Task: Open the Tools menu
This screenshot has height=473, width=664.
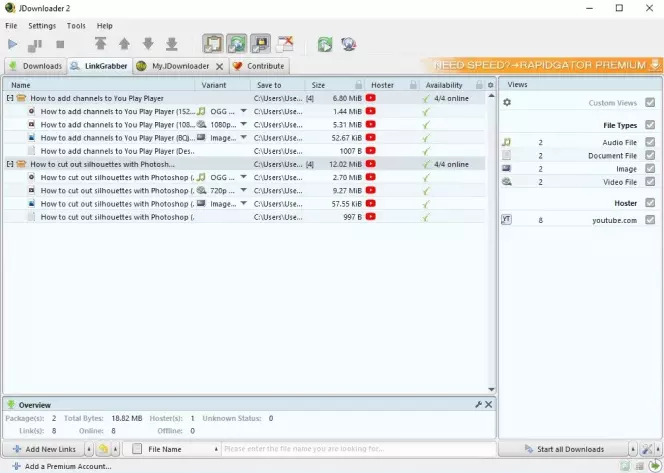Action: click(76, 26)
